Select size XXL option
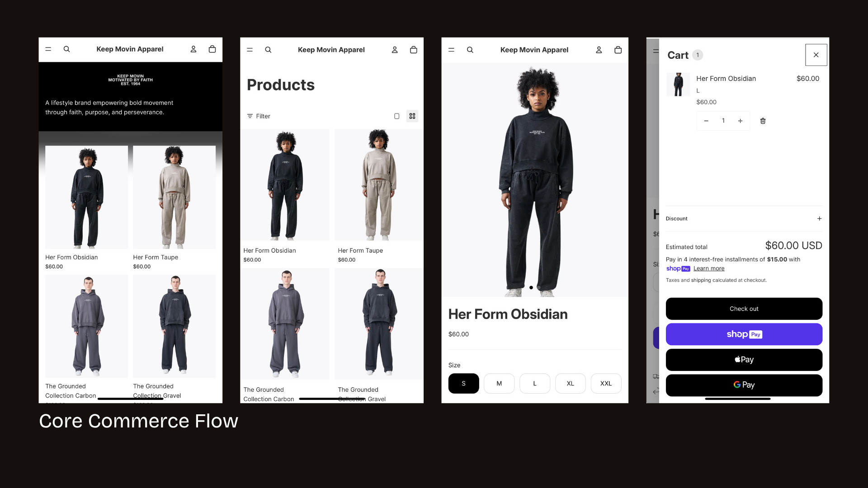868x488 pixels. pyautogui.click(x=606, y=383)
